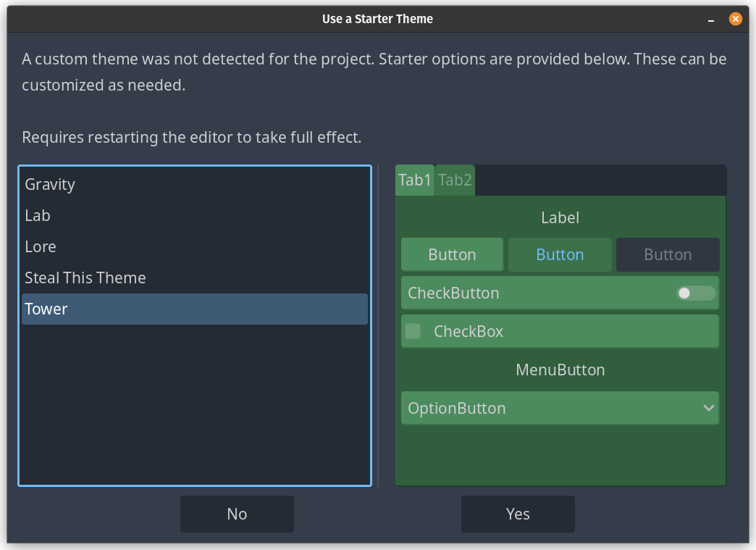Choose the Lore theme entry
756x550 pixels.
tap(41, 247)
